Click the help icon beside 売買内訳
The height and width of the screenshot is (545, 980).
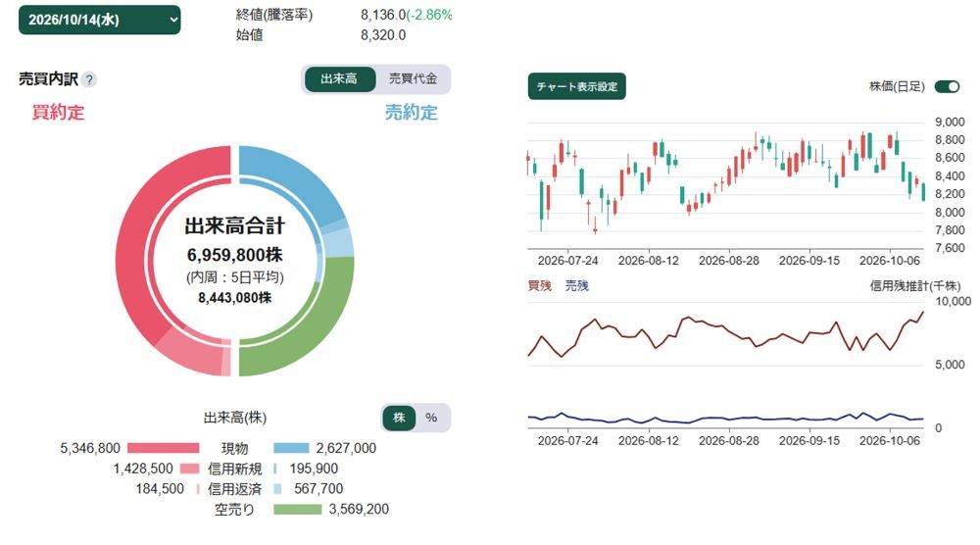point(89,79)
